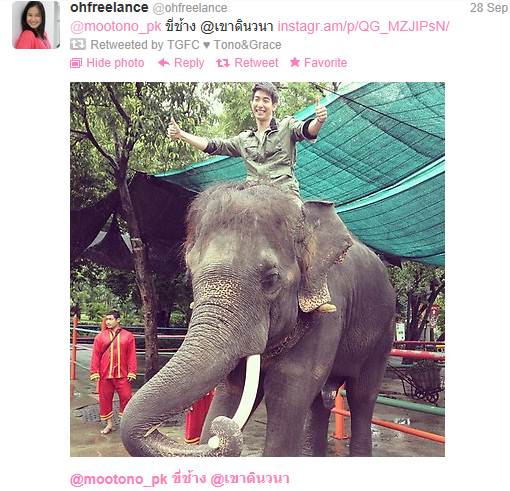Click the Thai caption text below photo
Image resolution: width=510 pixels, height=491 pixels.
coord(231,479)
